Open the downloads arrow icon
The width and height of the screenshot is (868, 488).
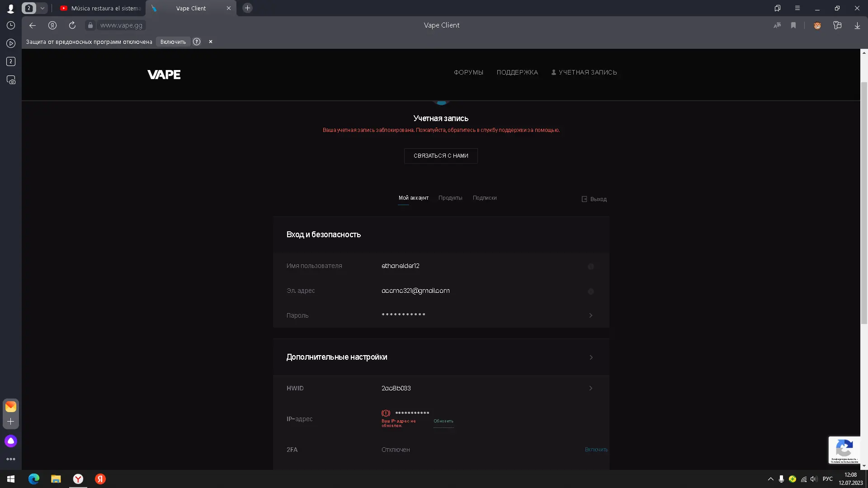pyautogui.click(x=857, y=25)
